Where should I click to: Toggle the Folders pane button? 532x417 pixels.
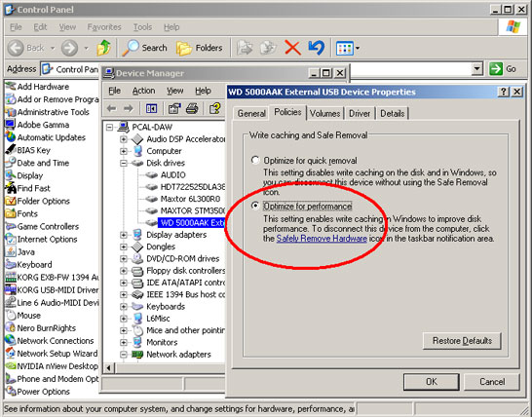pos(200,48)
